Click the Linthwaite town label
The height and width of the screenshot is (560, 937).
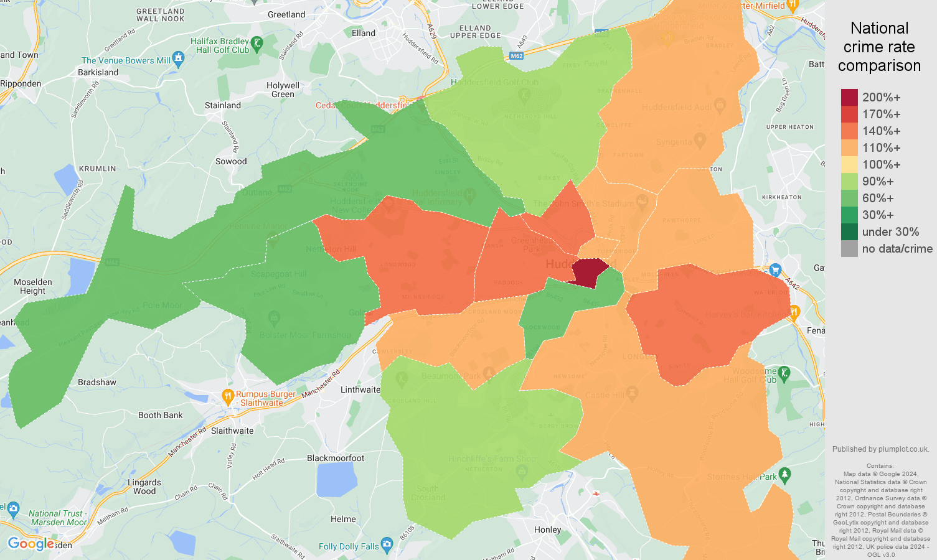[x=360, y=390]
